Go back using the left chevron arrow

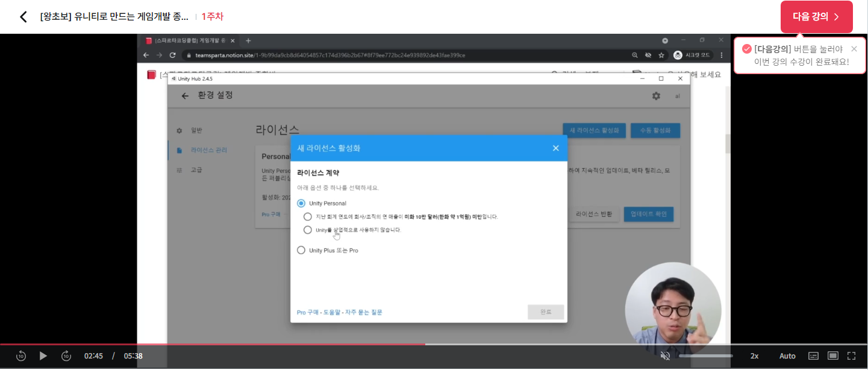[x=23, y=17]
